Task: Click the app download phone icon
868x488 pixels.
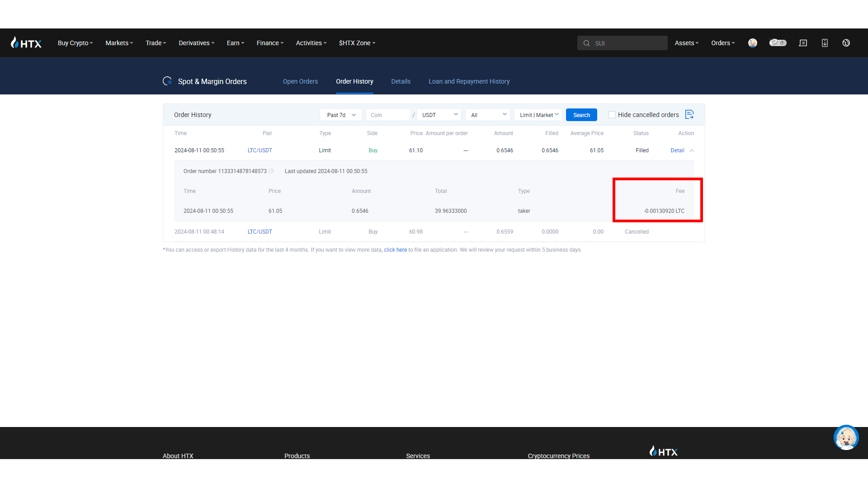Action: tap(825, 43)
